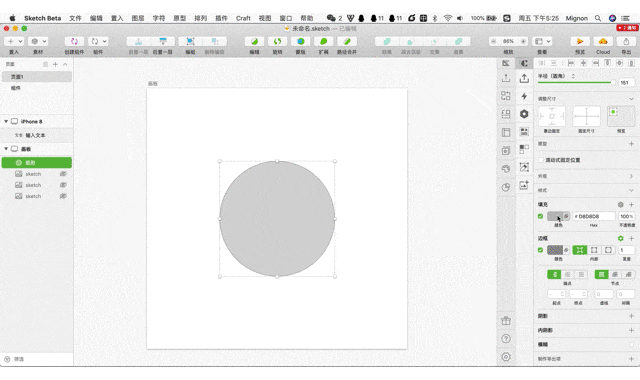Viewport: 640px width, 380px height.
Task: Add an exportable with plus button
Action: [x=631, y=359]
